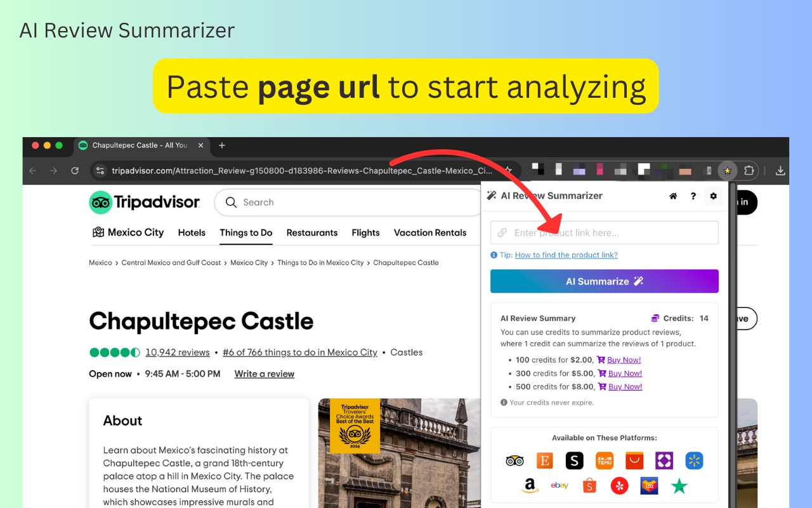
Task: Reload the Tripadvisor page
Action: click(x=75, y=171)
